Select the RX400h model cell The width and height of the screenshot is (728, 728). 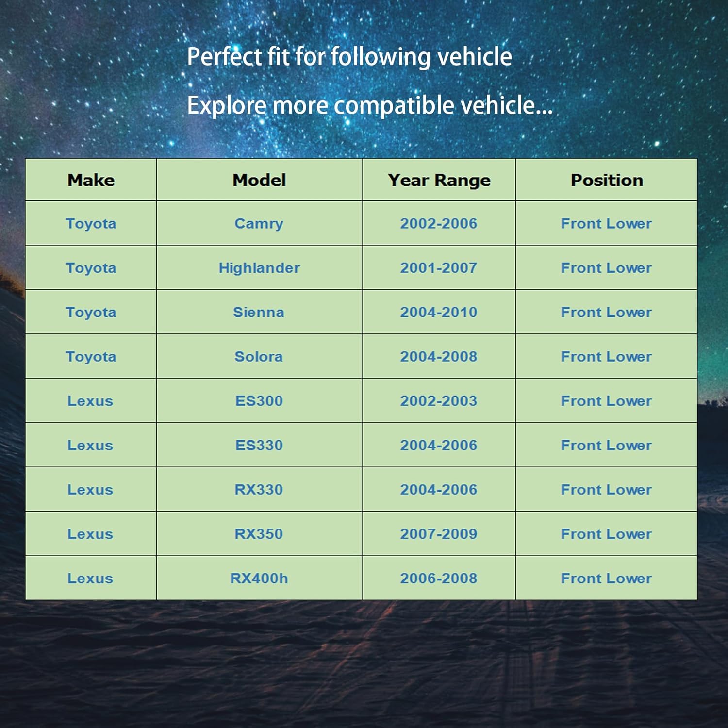259,579
